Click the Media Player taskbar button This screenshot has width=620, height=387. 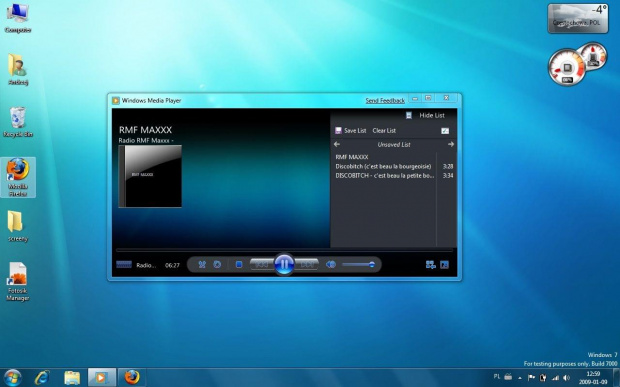point(102,378)
